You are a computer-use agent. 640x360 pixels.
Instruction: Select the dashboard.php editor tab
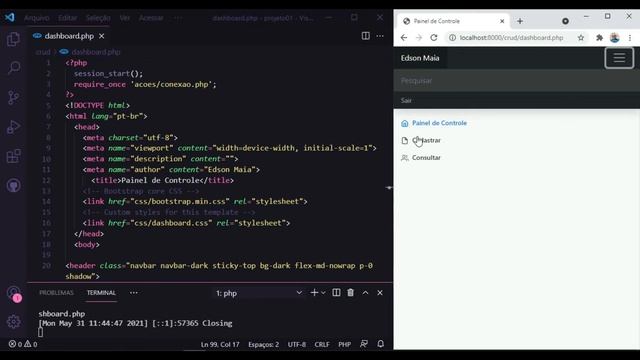[x=69, y=36]
